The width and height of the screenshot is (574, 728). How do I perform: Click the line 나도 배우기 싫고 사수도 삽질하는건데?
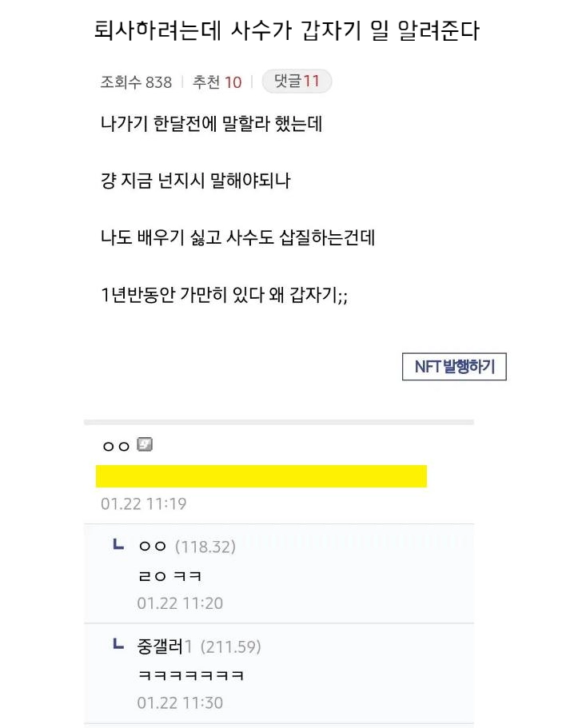[x=237, y=237]
